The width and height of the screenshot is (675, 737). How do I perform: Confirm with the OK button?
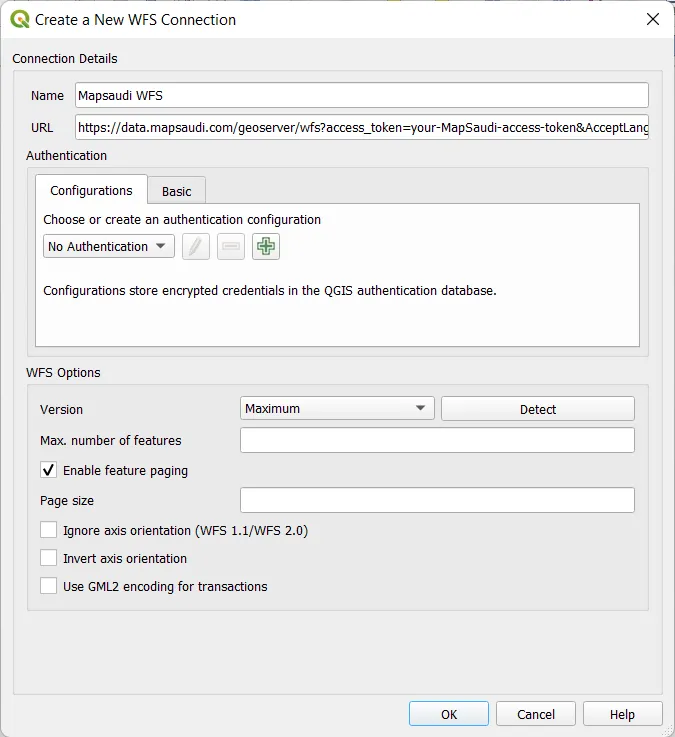(449, 714)
